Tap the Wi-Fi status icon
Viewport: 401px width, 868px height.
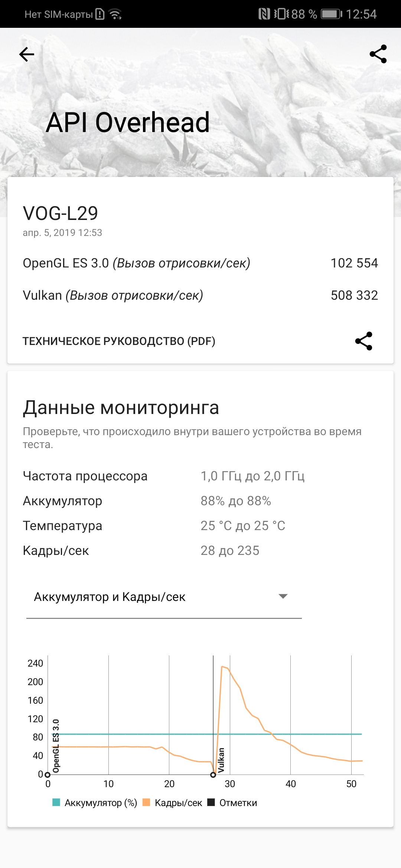pos(115,14)
